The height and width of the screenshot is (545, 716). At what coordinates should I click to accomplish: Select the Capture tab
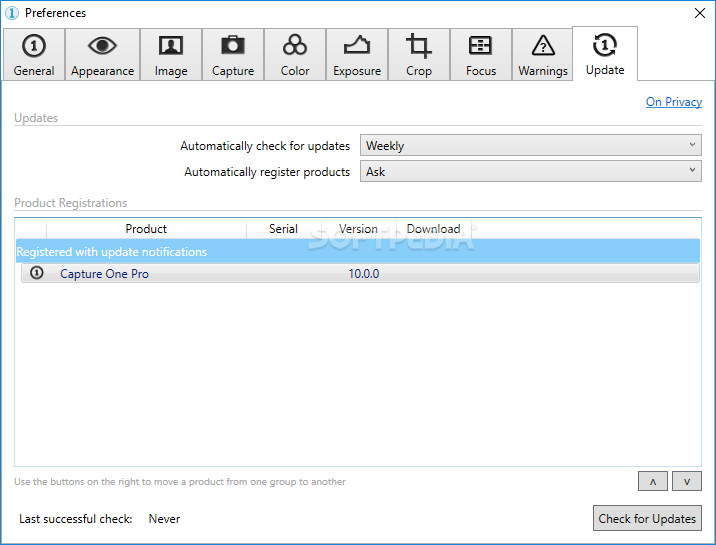pos(233,55)
